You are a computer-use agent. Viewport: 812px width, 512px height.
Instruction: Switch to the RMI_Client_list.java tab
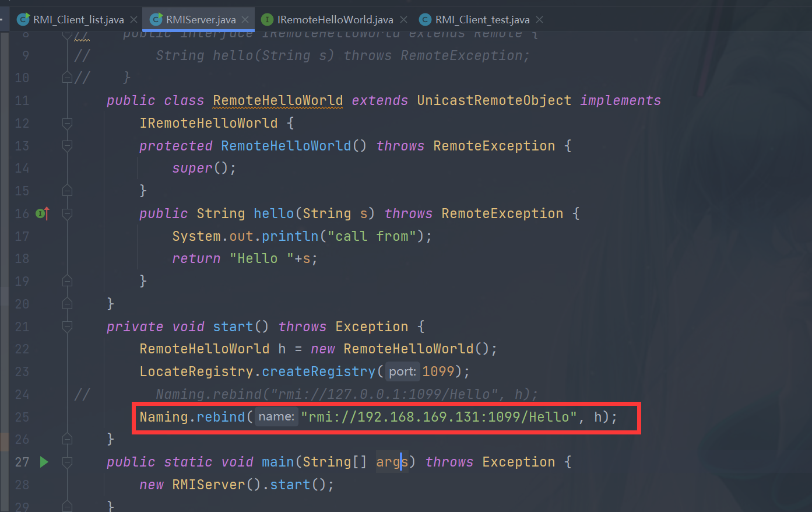pyautogui.click(x=79, y=20)
